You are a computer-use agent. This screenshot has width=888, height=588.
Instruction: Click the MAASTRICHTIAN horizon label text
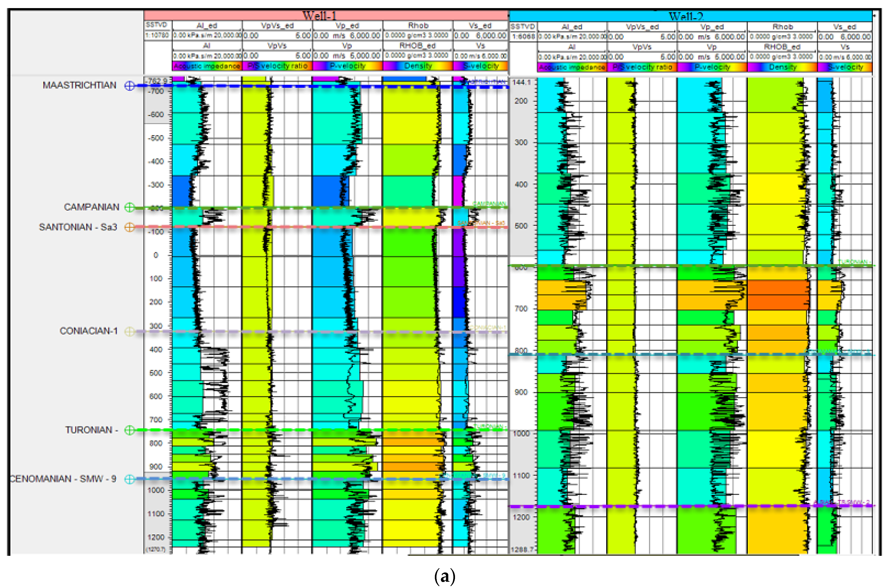click(x=79, y=85)
